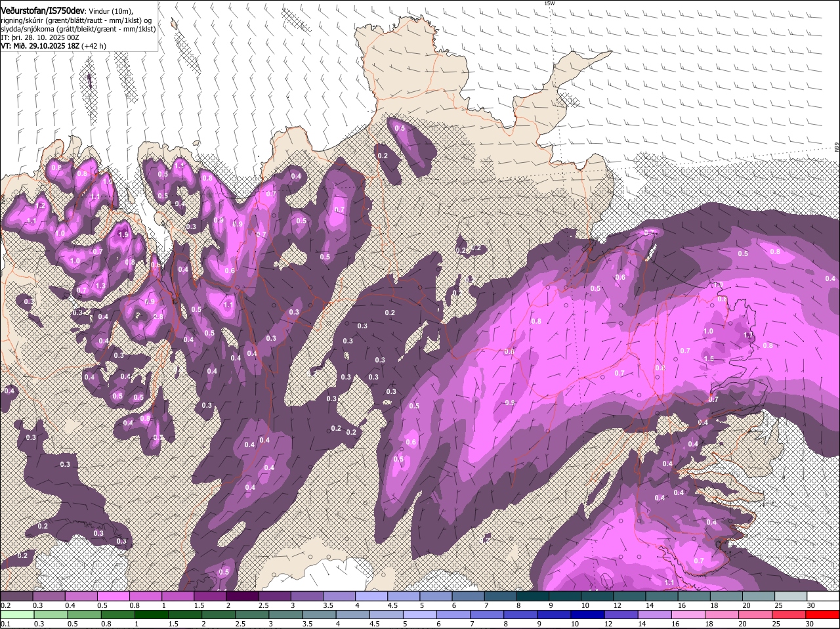The width and height of the screenshot is (840, 629).
Task: Pick the light purple lower swatch starting at 14
Action: pyautogui.click(x=654, y=615)
